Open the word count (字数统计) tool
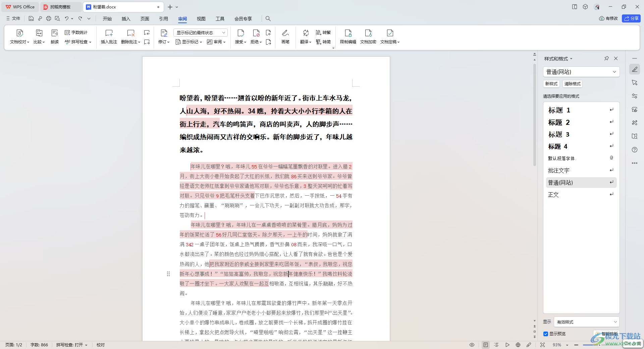 coord(76,33)
